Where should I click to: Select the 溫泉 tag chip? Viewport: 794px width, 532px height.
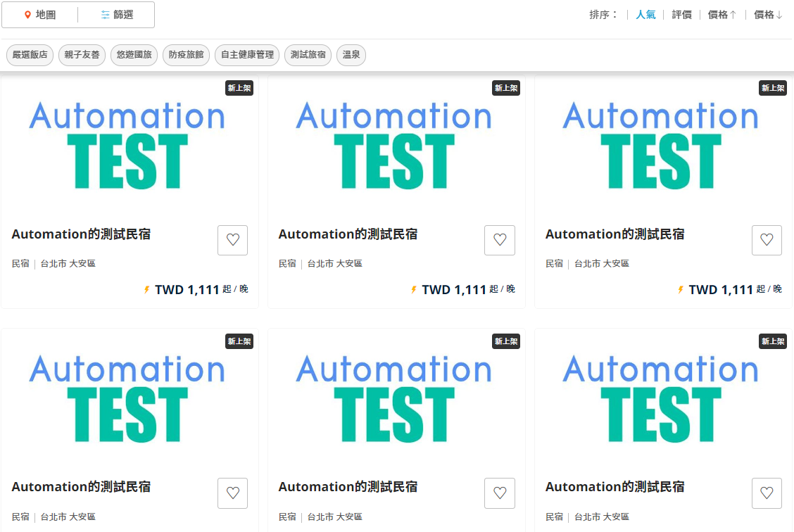point(351,55)
